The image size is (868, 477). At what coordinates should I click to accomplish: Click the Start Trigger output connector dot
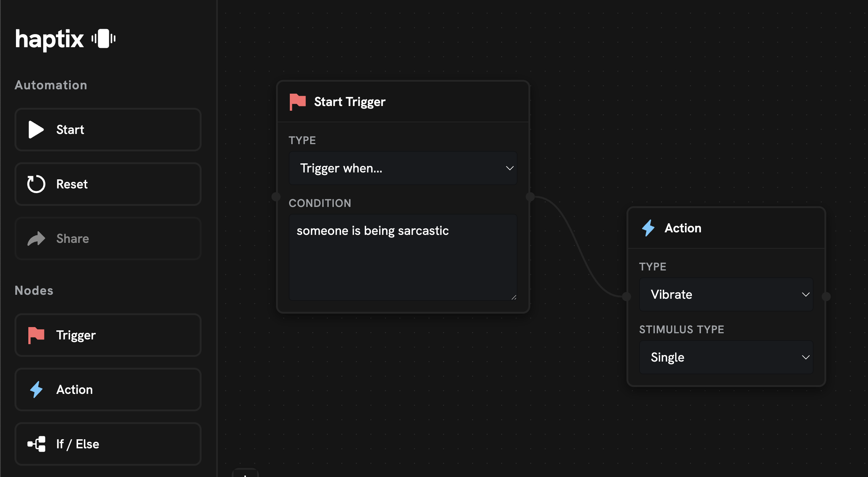(530, 197)
